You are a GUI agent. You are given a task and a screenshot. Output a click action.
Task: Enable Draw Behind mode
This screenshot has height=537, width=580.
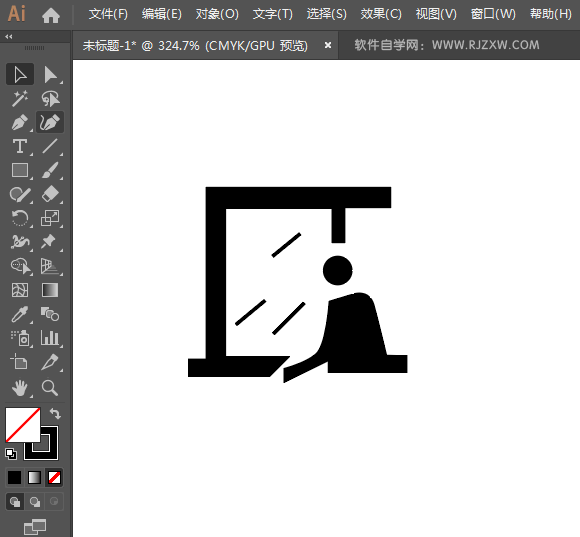pos(35,502)
